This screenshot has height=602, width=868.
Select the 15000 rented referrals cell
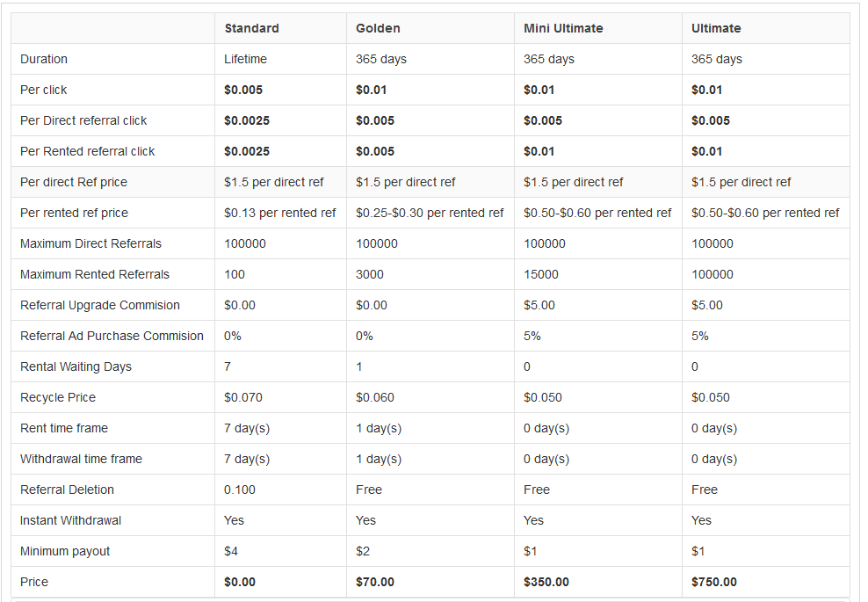click(x=541, y=274)
